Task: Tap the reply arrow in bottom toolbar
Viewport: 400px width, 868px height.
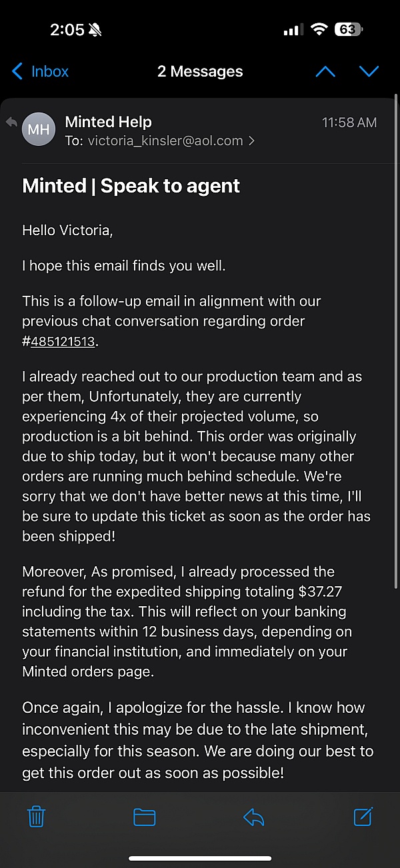Action: pos(253,817)
